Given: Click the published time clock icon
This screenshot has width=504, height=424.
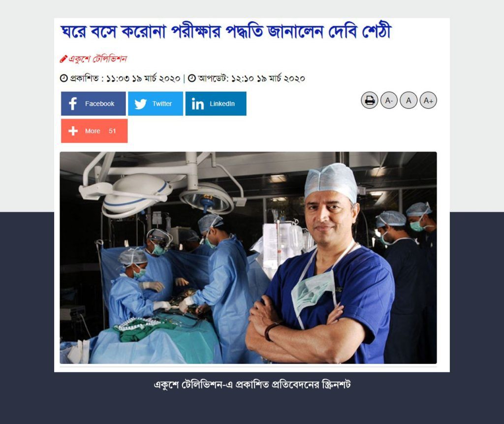Looking at the screenshot, I should (x=63, y=78).
